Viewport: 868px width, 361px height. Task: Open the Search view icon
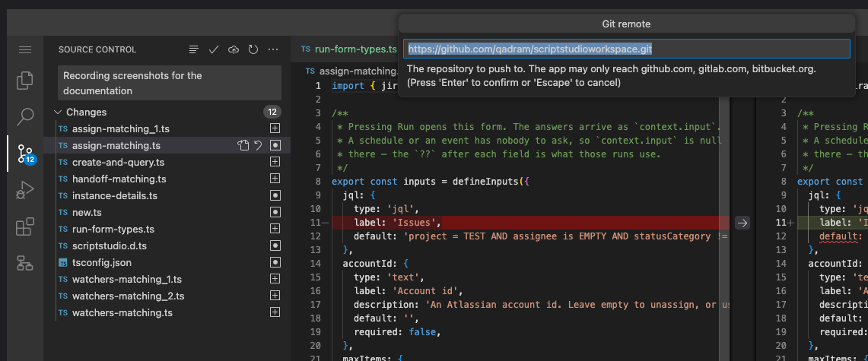coord(25,116)
